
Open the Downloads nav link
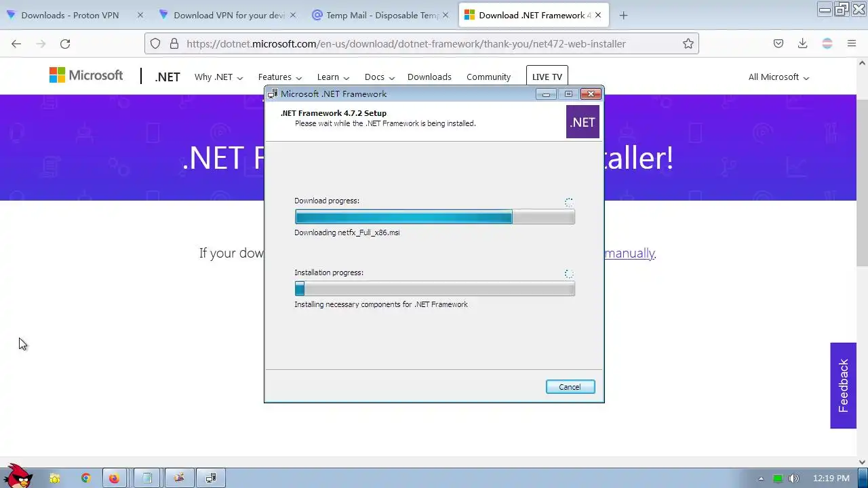[429, 77]
